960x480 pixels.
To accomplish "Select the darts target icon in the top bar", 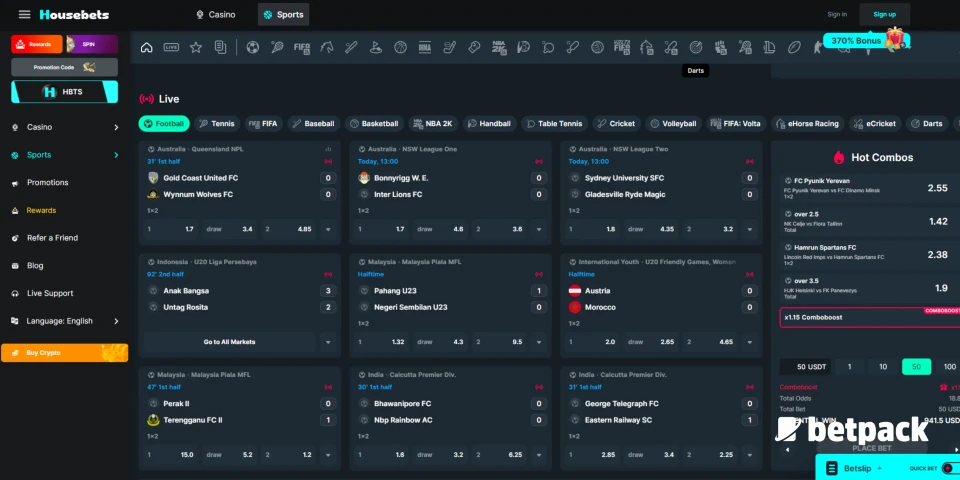I will (x=696, y=47).
